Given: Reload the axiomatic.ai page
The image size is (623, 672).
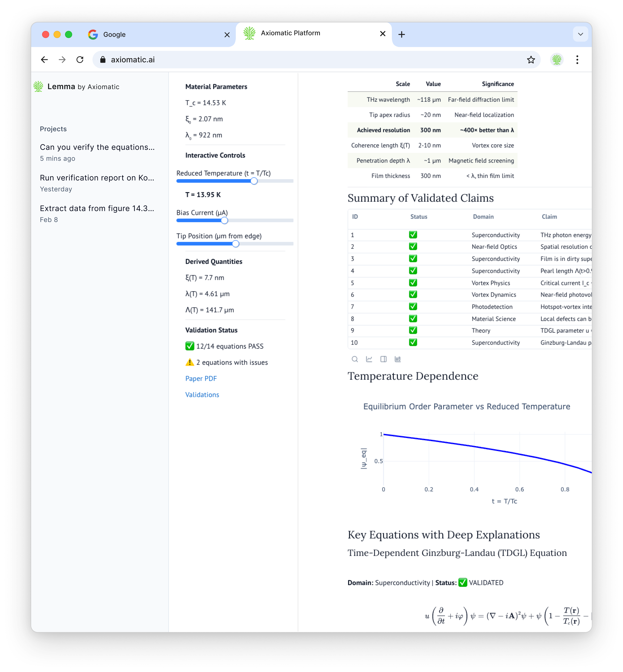Looking at the screenshot, I should tap(80, 60).
